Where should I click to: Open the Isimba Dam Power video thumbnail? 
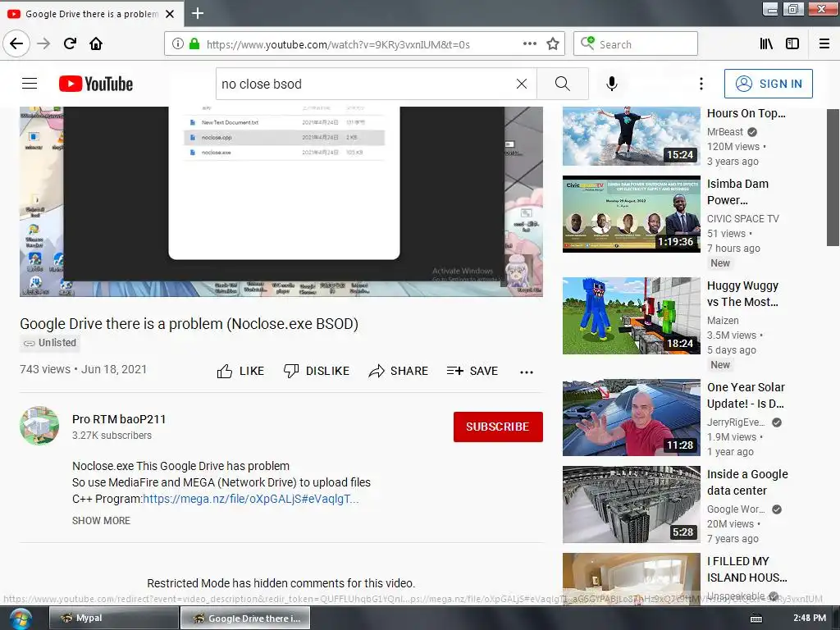pyautogui.click(x=631, y=214)
